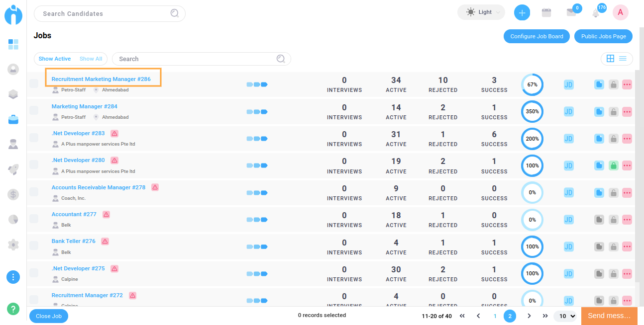Click Configure Job Board button
The width and height of the screenshot is (644, 325).
[x=537, y=36]
